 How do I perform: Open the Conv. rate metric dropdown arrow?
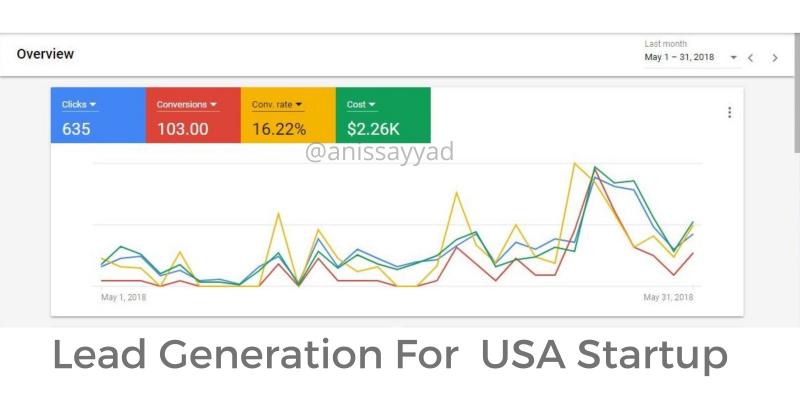298,104
